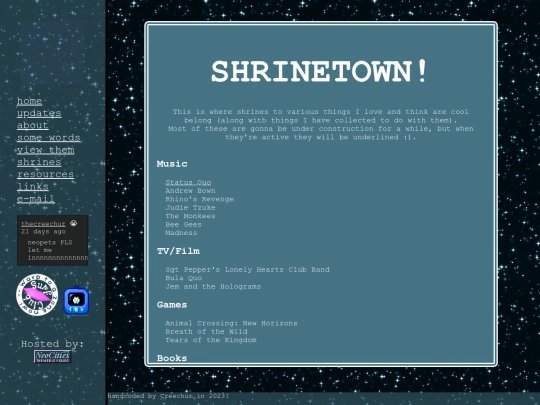Click the TV/Film section heading
Screen dimensions: 540x405
tap(178, 251)
